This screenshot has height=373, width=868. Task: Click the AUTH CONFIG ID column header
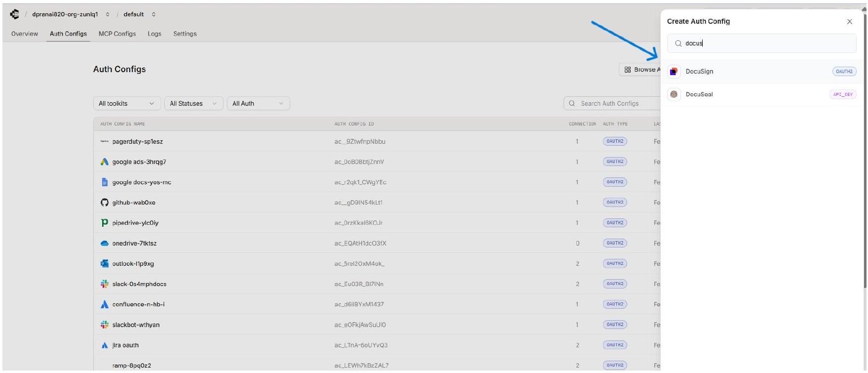point(354,124)
